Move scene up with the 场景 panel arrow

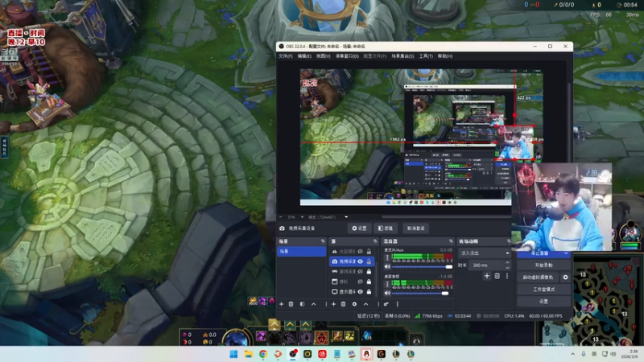pyautogui.click(x=314, y=304)
